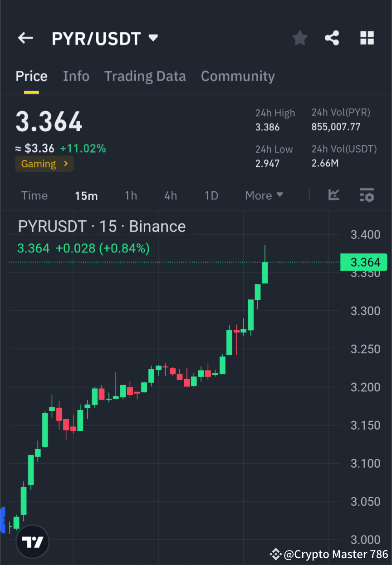Enable the 15m candlestick interval
The image size is (392, 565).
pyautogui.click(x=86, y=195)
